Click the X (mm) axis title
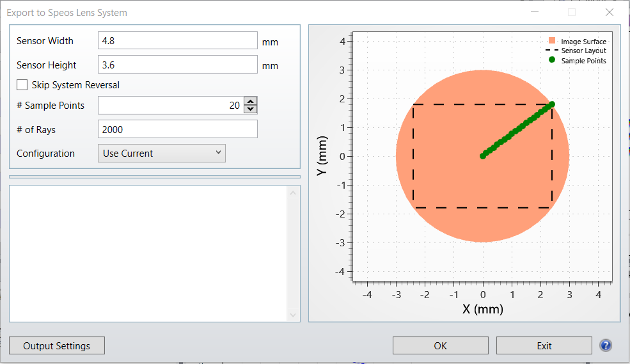This screenshot has height=364, width=630. [x=482, y=309]
